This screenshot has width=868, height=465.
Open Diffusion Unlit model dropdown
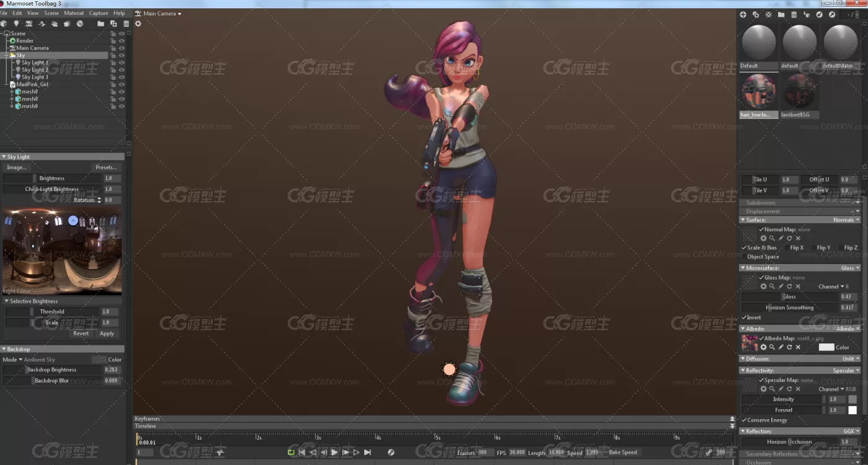click(x=851, y=358)
